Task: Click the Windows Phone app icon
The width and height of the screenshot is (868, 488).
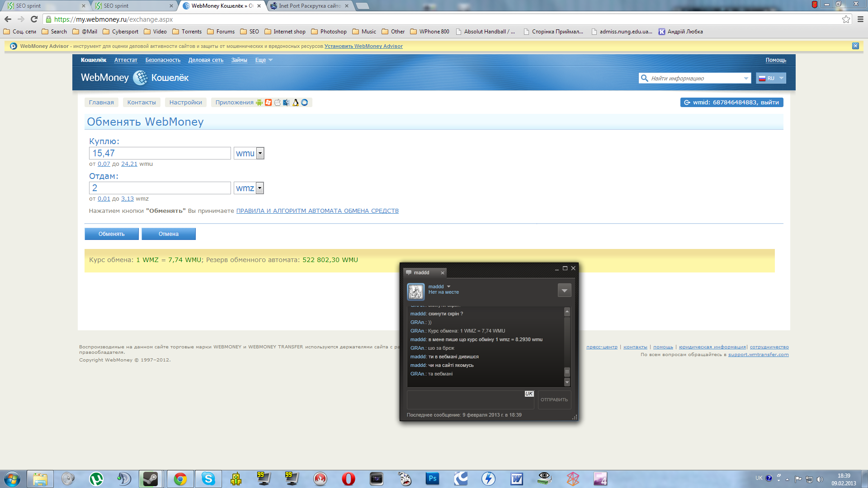Action: pos(268,103)
